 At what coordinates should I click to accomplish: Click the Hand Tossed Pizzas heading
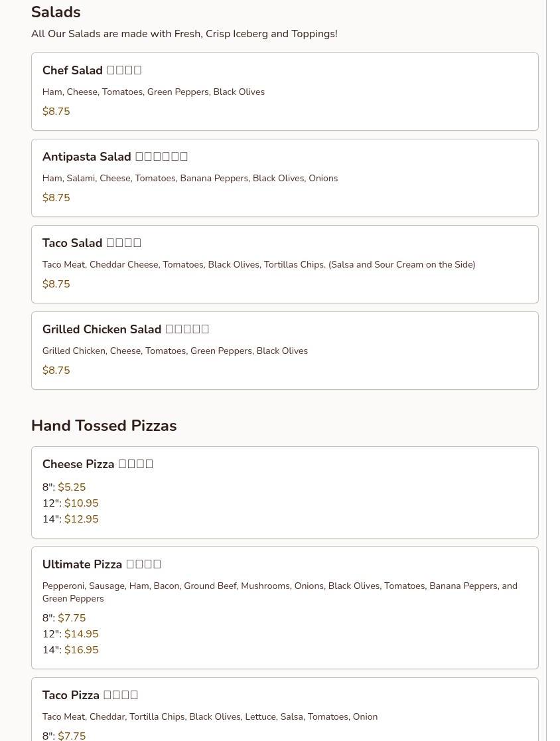click(x=104, y=426)
